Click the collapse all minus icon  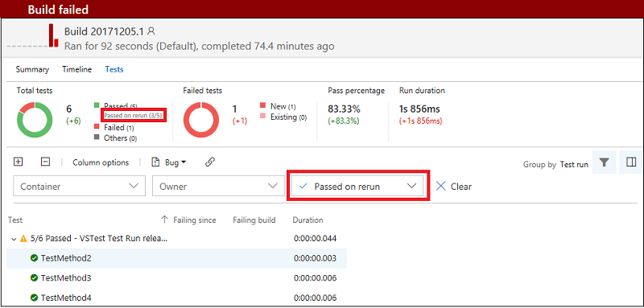point(46,162)
